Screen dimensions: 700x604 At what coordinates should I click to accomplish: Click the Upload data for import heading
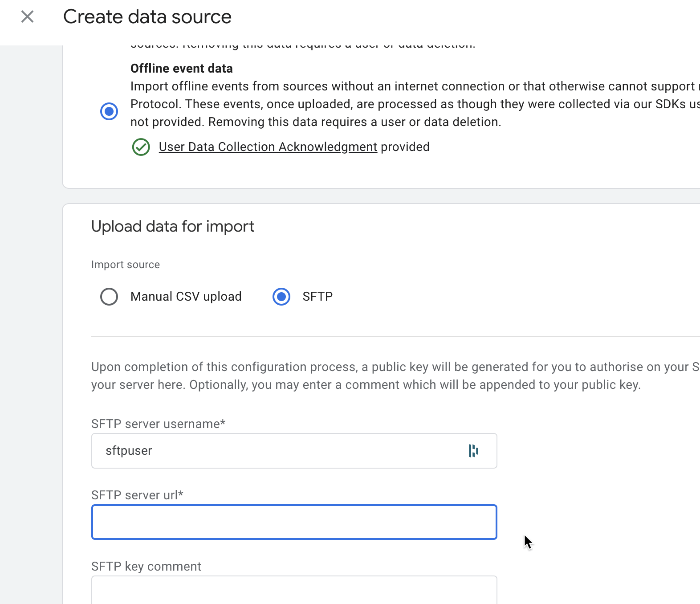pyautogui.click(x=173, y=227)
